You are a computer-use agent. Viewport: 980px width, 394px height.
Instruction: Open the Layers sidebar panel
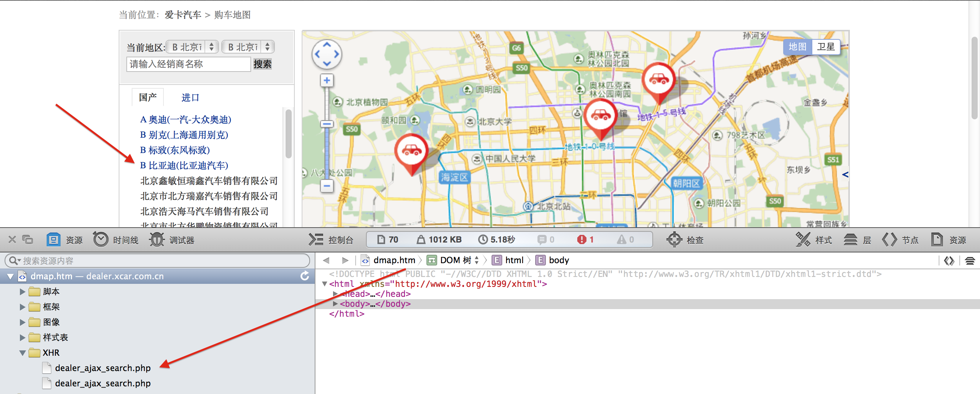(x=857, y=240)
